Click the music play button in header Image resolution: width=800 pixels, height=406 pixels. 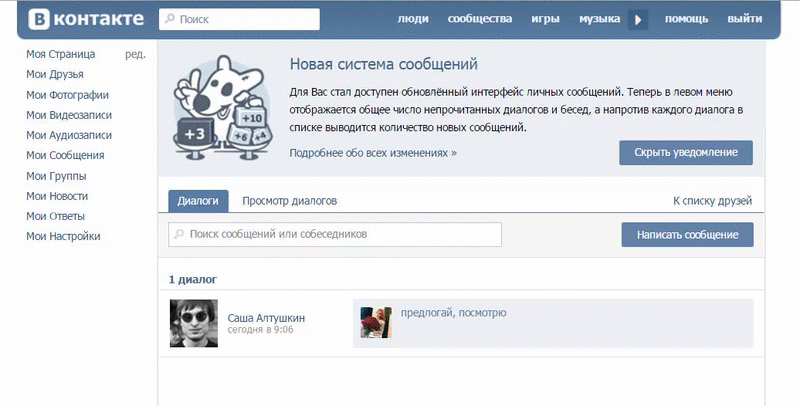(638, 20)
